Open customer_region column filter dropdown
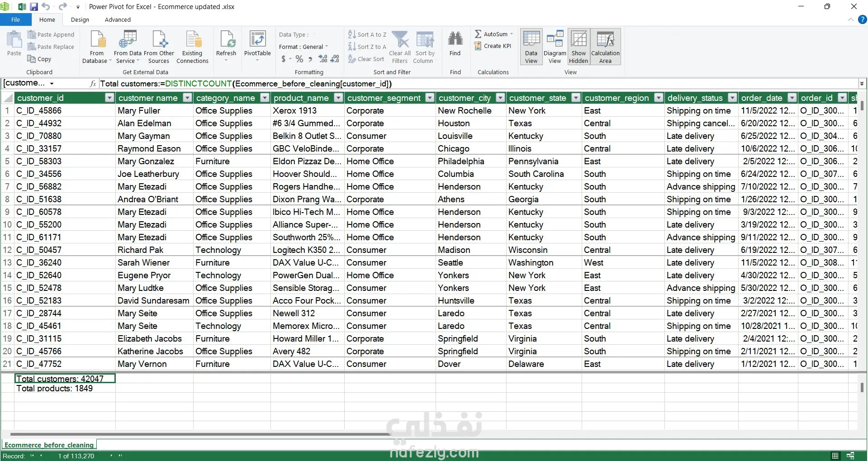 point(659,98)
